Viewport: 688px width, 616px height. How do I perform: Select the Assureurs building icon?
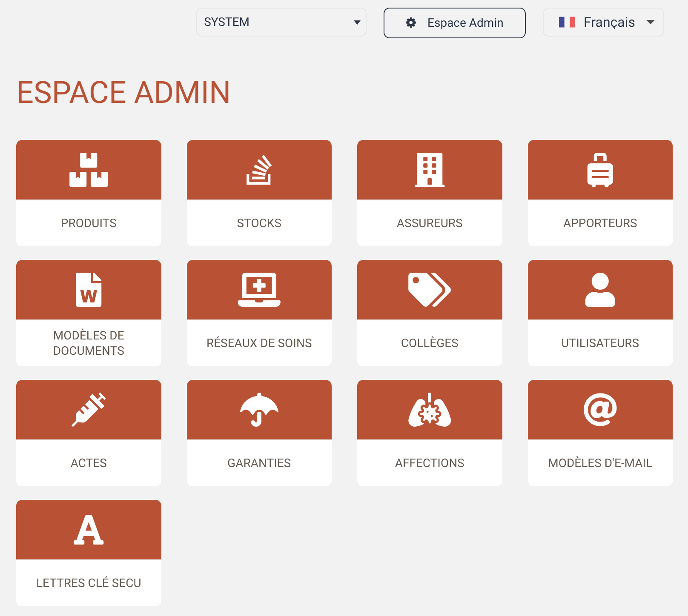point(430,170)
